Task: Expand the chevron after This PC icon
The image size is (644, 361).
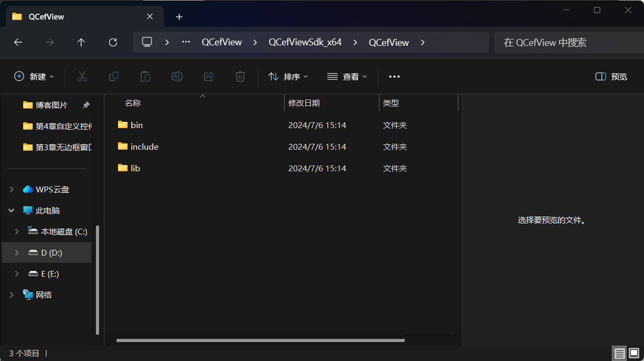Action: pyautogui.click(x=167, y=42)
